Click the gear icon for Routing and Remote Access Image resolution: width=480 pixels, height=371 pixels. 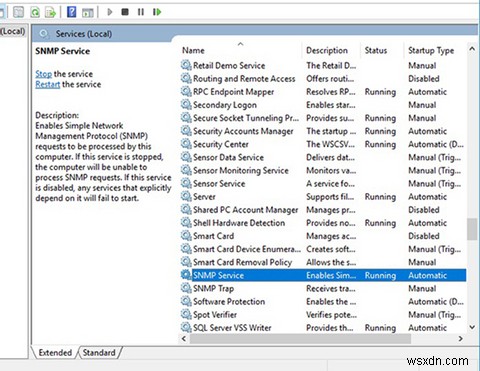186,78
